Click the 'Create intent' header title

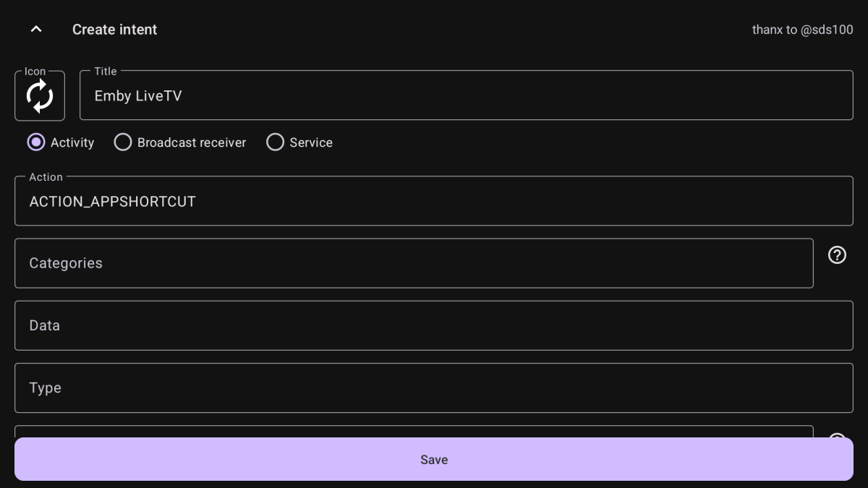pos(114,30)
